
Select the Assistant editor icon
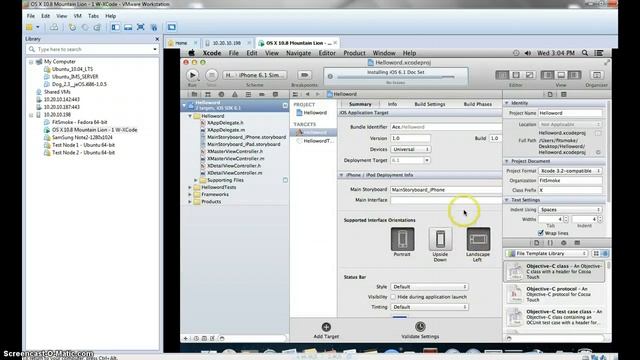pyautogui.click(x=516, y=75)
